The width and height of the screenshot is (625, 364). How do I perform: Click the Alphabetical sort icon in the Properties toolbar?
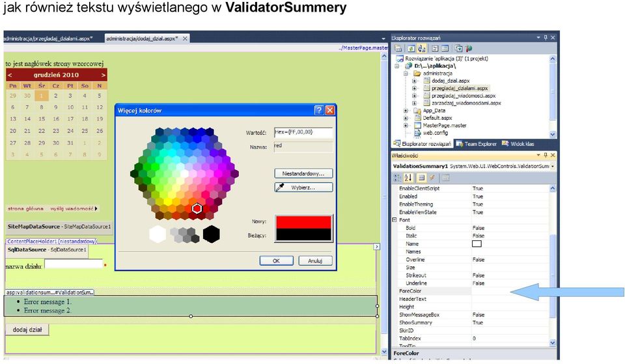point(408,178)
